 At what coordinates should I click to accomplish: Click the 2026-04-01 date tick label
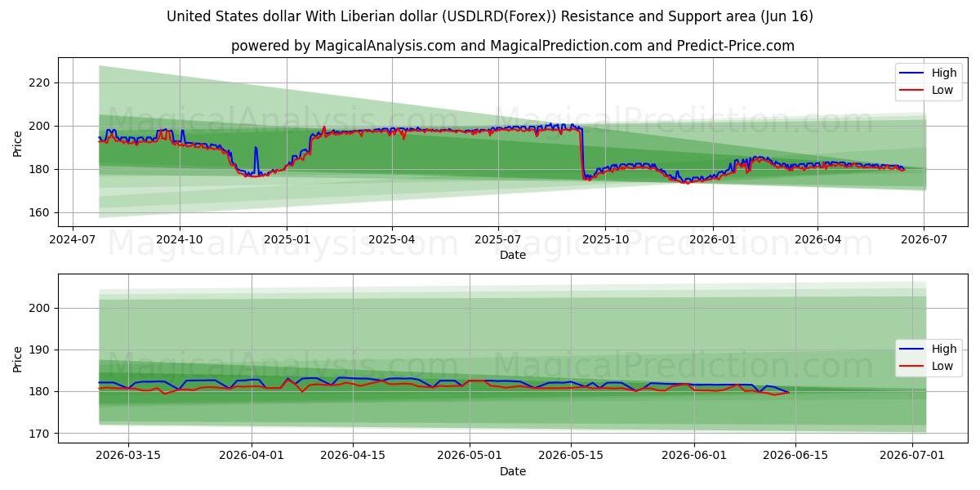[x=252, y=457]
